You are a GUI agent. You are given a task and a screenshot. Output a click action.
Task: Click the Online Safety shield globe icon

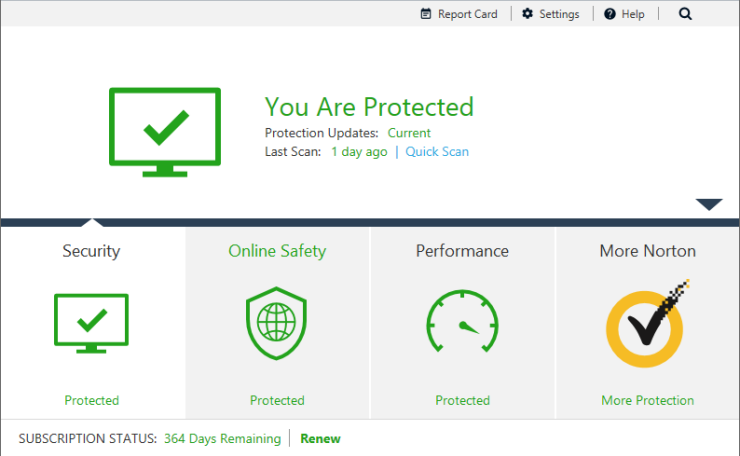(x=277, y=323)
